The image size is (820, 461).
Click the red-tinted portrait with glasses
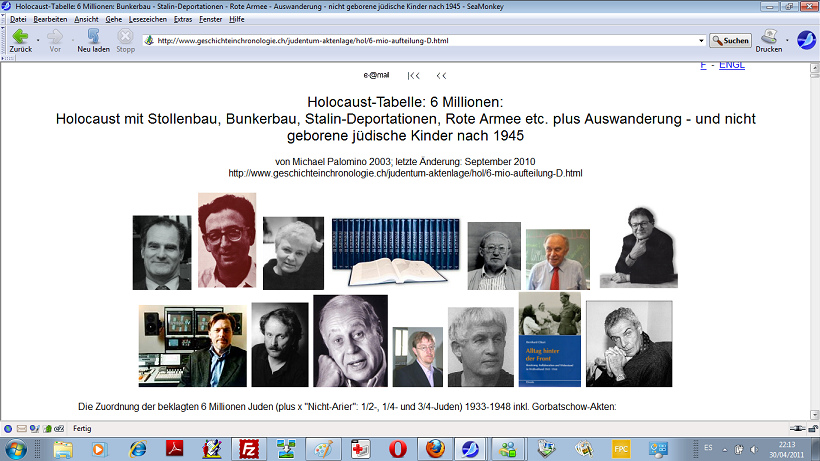click(227, 240)
